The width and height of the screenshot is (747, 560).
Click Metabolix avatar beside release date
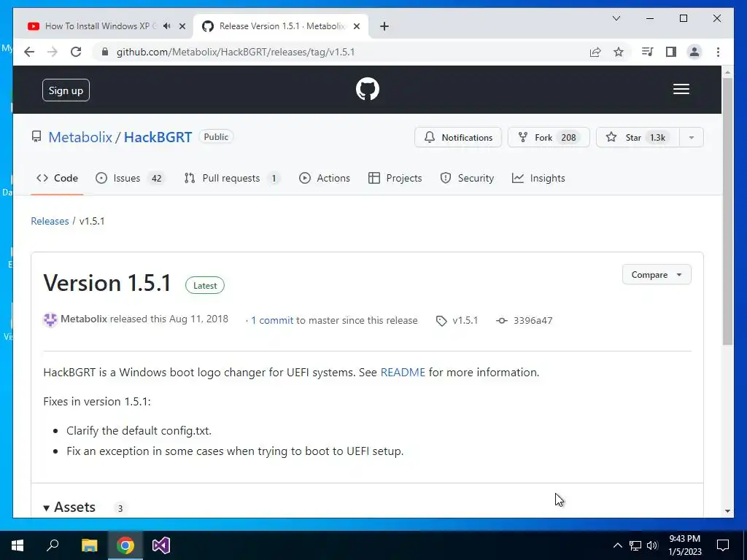click(x=50, y=319)
